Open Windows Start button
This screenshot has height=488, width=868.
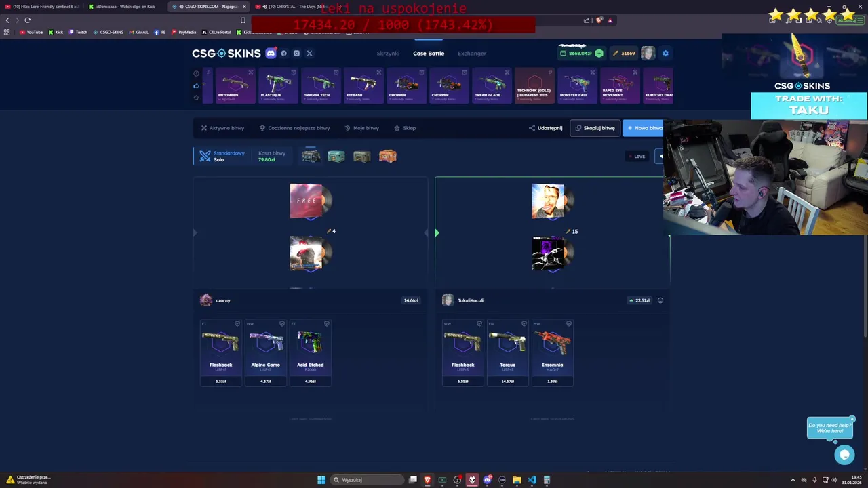pyautogui.click(x=321, y=480)
